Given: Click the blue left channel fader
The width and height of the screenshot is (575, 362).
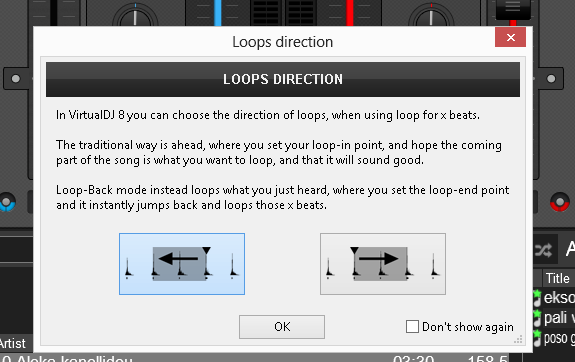Looking at the screenshot, I should coord(218,13).
